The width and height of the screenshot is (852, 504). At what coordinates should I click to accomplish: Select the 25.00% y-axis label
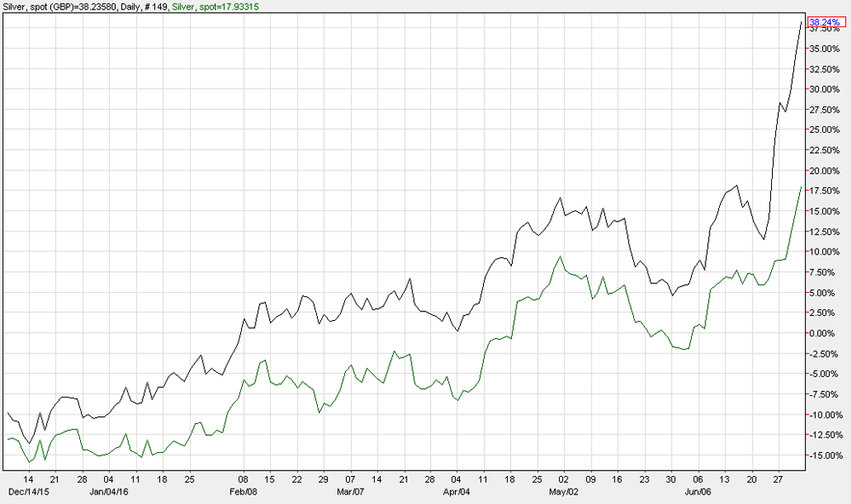coord(824,129)
